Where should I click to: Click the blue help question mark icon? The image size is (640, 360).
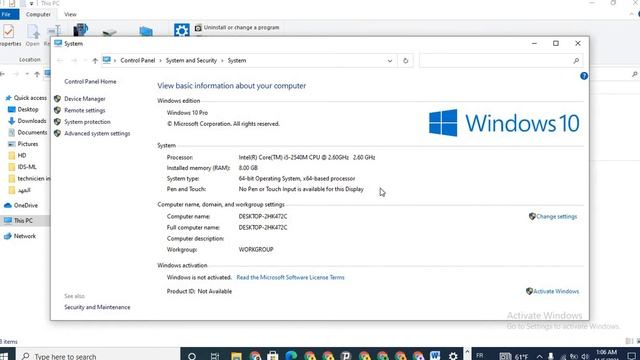(x=584, y=76)
